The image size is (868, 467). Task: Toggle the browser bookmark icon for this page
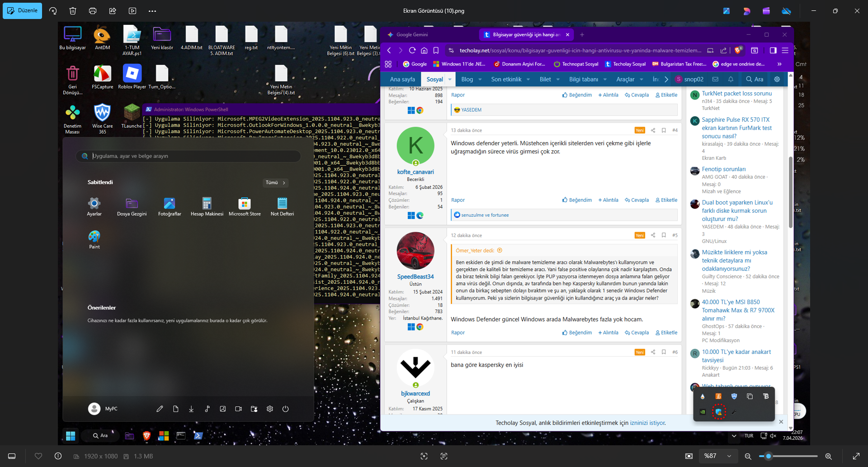(x=436, y=50)
